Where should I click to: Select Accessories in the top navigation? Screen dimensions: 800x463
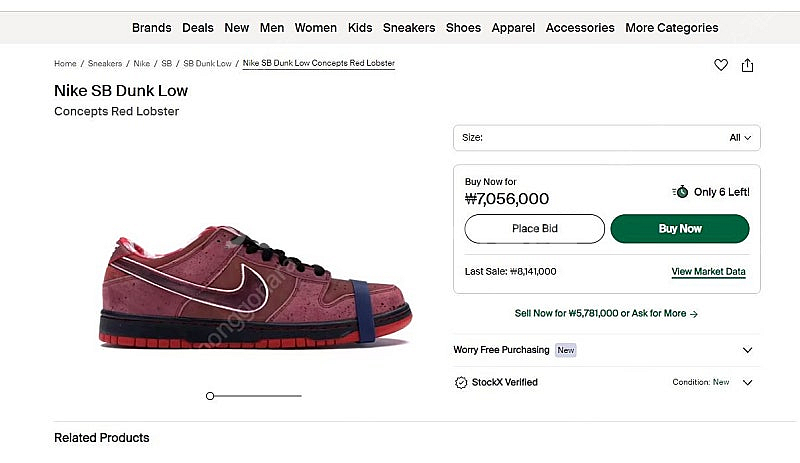[x=580, y=28]
